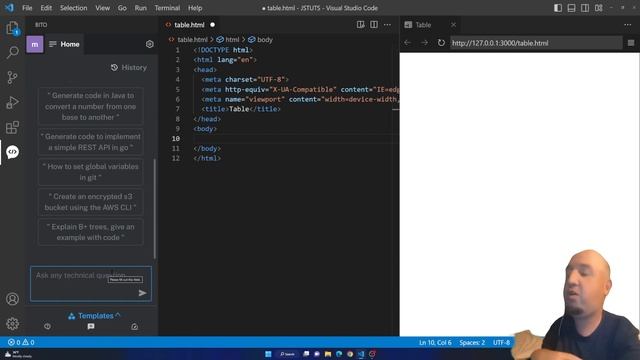The height and width of the screenshot is (360, 640).
Task: Open preview panel More Actions ellipsis
Action: [x=628, y=25]
